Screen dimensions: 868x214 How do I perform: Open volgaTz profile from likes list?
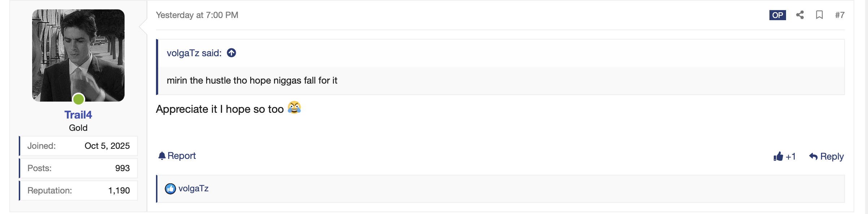point(194,188)
